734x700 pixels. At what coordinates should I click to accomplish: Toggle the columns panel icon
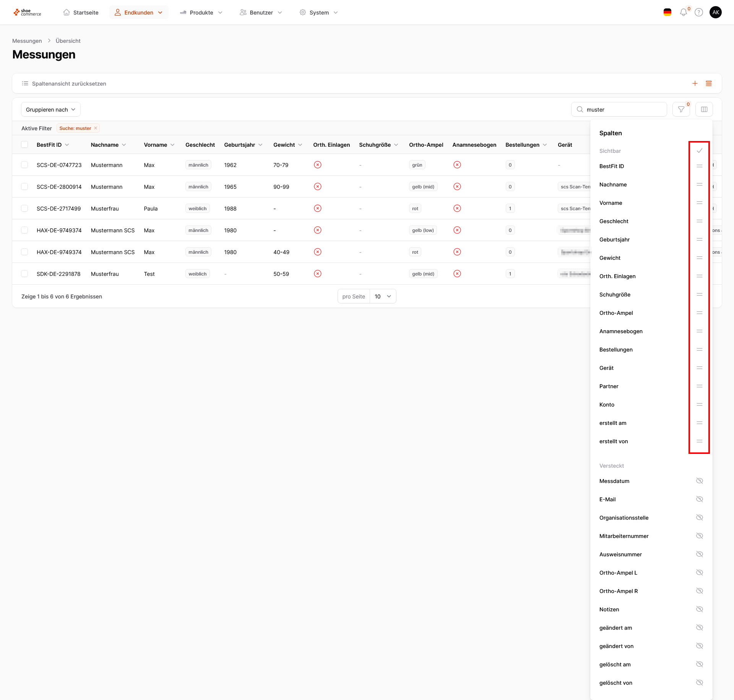click(704, 110)
